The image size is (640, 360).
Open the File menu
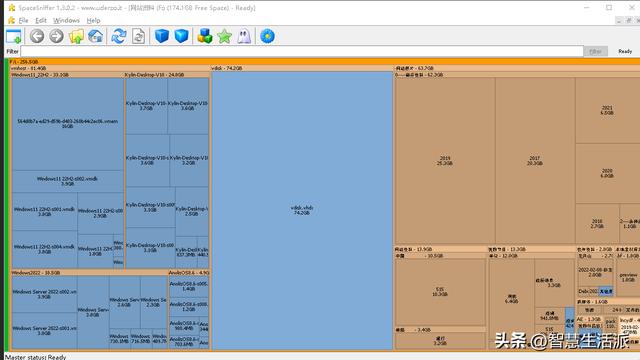23,20
